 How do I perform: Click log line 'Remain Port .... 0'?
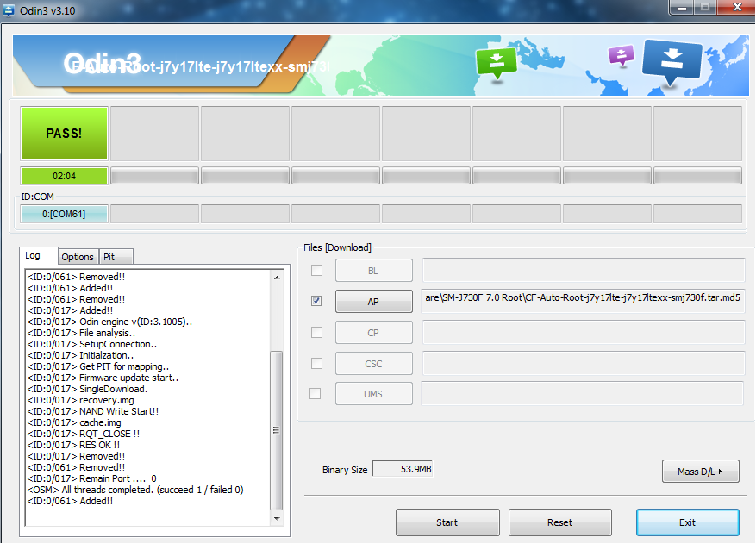pyautogui.click(x=92, y=478)
